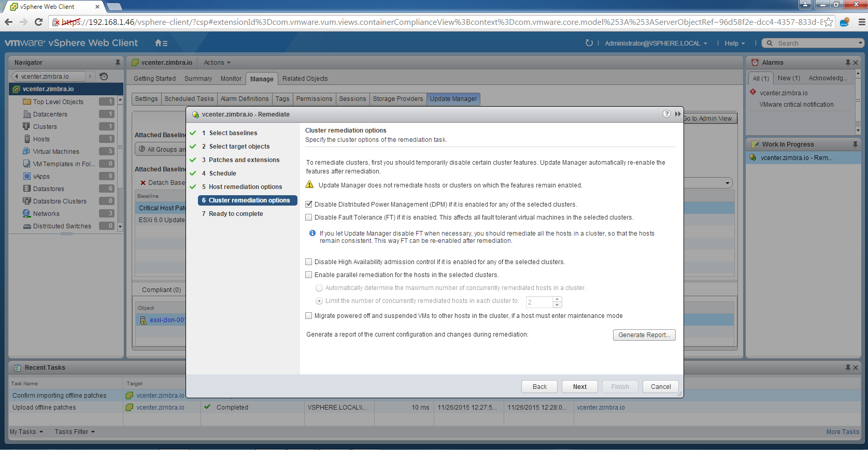Screen dimensions: 868x450
Task: Click the concurrent hosts number field
Action: (x=539, y=302)
